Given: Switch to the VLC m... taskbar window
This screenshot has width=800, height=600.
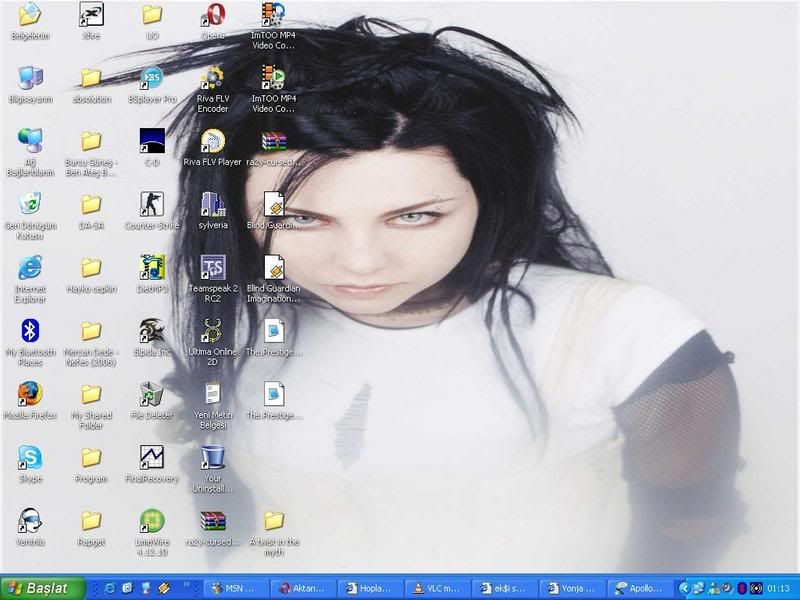Looking at the screenshot, I should [x=437, y=589].
